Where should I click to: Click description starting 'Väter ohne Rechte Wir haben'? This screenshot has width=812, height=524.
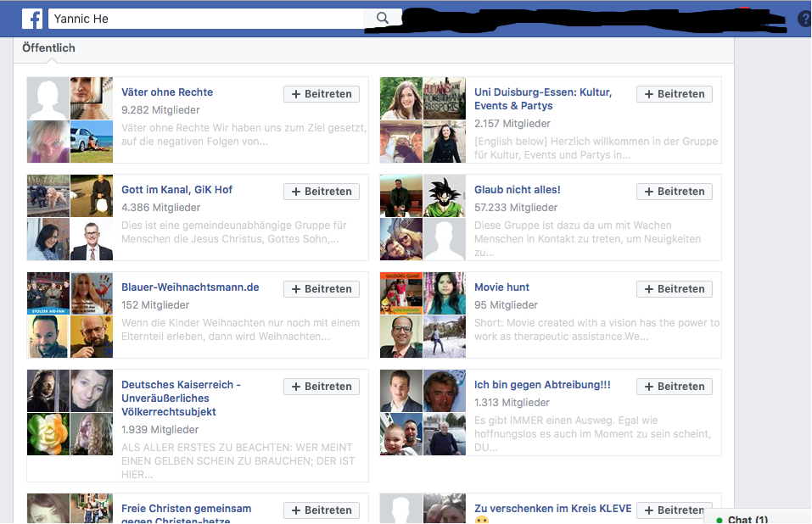pyautogui.click(x=244, y=135)
